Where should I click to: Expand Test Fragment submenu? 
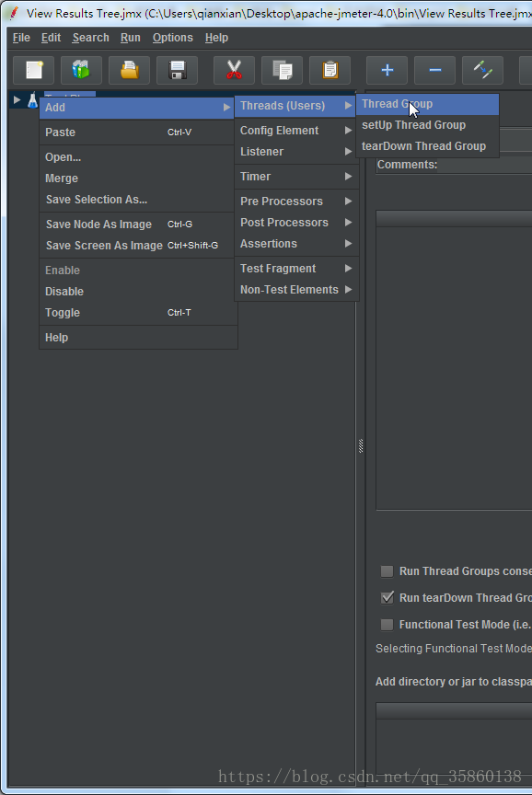[296, 269]
